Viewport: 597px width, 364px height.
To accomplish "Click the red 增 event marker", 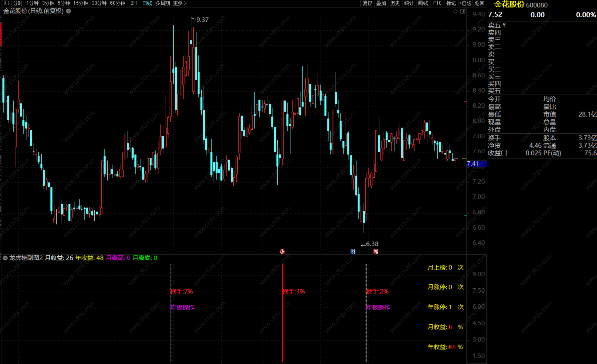I will (x=376, y=251).
